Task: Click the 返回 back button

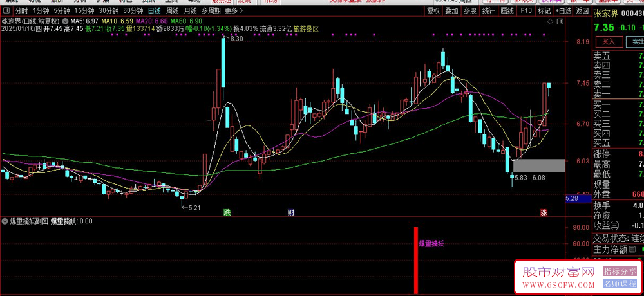Action: pos(582,11)
